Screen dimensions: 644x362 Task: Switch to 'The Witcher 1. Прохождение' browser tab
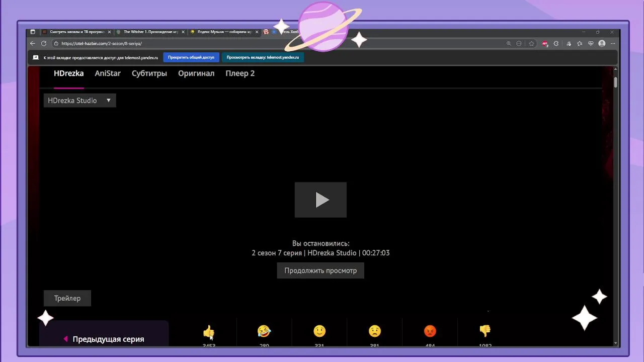click(x=150, y=32)
